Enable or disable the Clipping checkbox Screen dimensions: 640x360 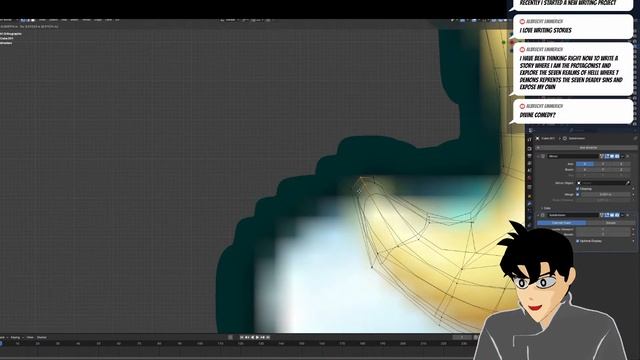[x=578, y=189]
